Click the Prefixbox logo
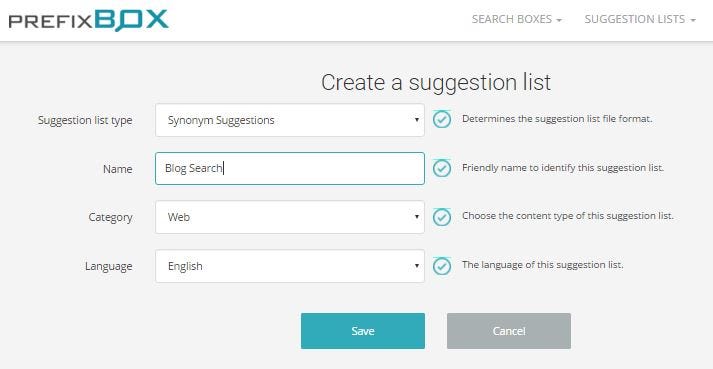 tap(89, 20)
